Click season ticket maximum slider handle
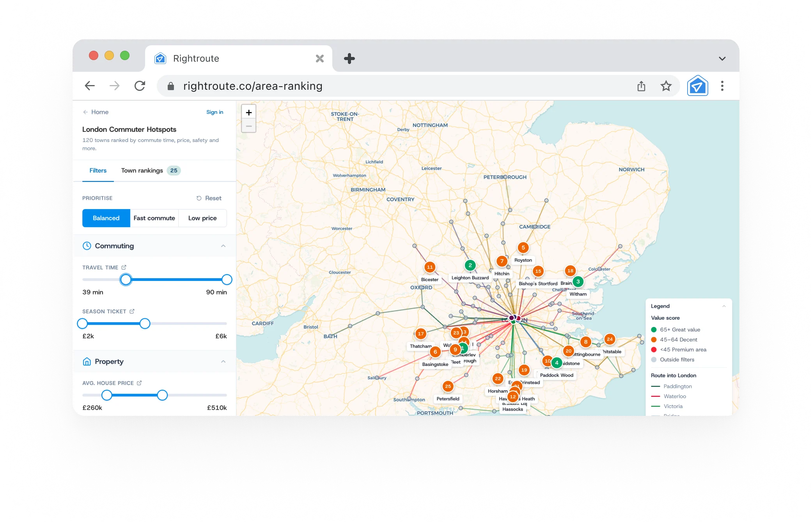This screenshot has width=812, height=522. tap(145, 324)
